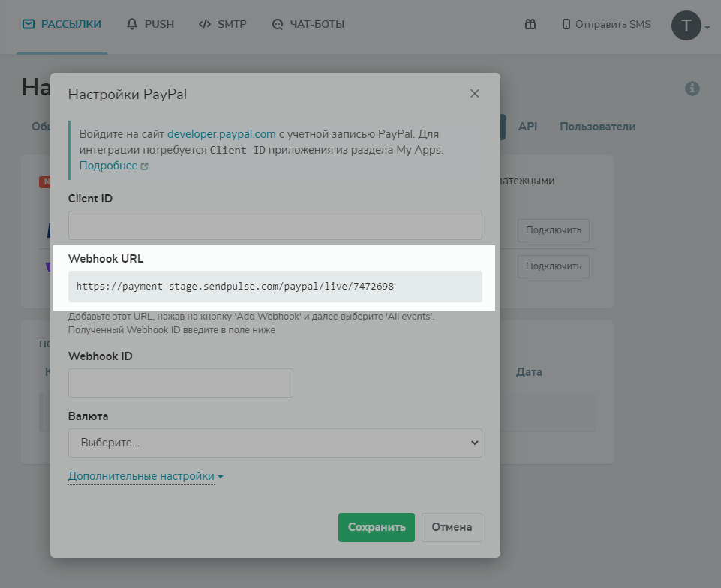Switch to the API settings tab
Image resolution: width=721 pixels, height=588 pixels.
click(x=527, y=127)
